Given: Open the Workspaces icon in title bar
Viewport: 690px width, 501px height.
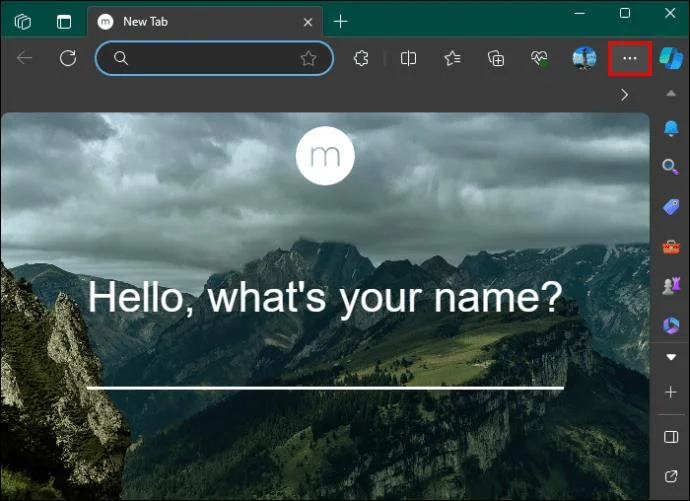Looking at the screenshot, I should pyautogui.click(x=22, y=22).
